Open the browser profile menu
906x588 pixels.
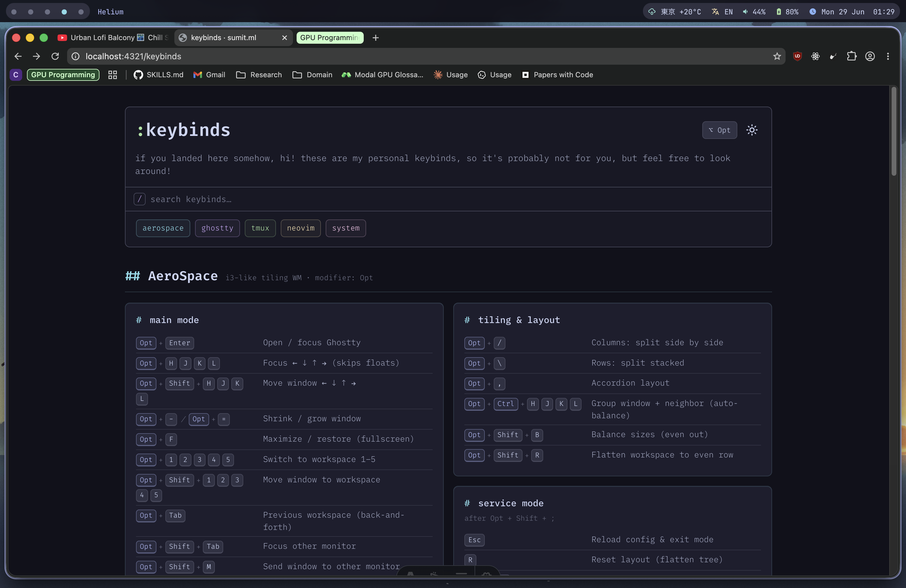point(870,56)
